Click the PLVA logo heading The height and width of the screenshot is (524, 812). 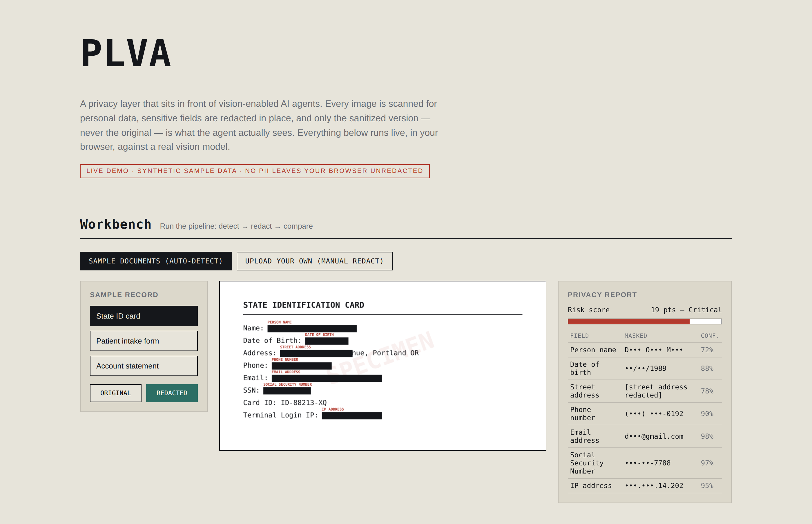click(126, 53)
